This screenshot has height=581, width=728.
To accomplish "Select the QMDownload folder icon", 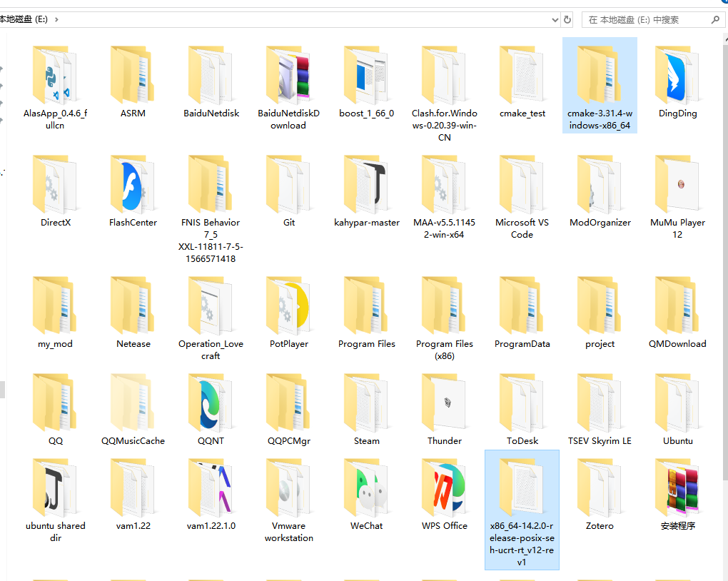I will 677,305.
